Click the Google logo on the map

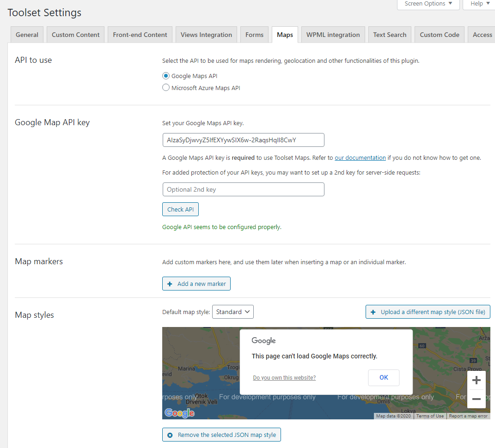[x=180, y=412]
